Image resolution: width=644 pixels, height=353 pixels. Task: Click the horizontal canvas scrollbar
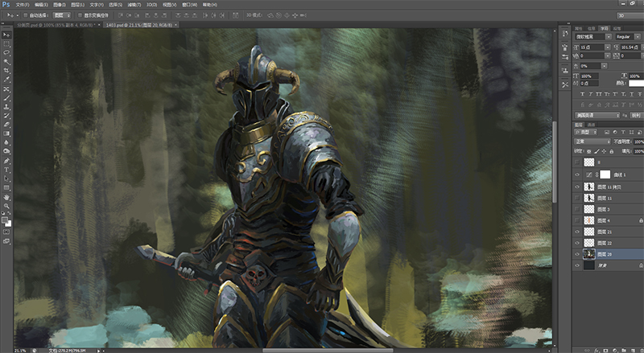click(328, 351)
